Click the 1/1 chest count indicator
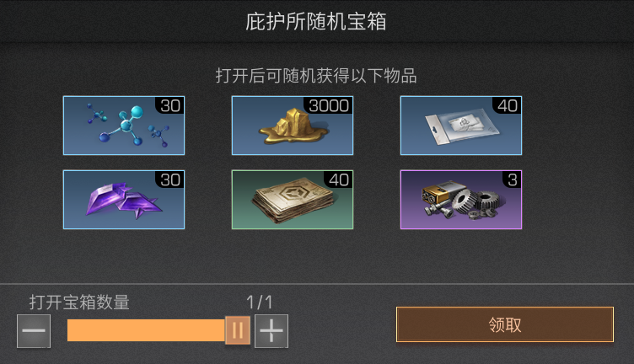634x364 pixels. 259,302
